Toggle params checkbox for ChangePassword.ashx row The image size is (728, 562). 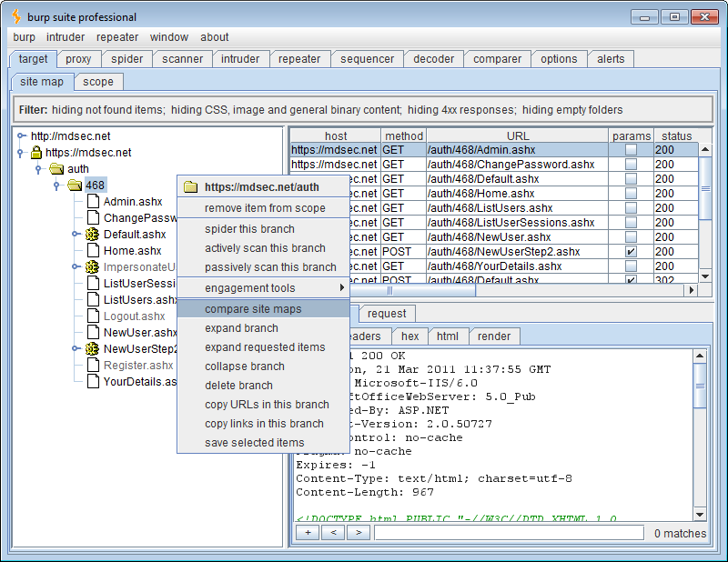[631, 165]
